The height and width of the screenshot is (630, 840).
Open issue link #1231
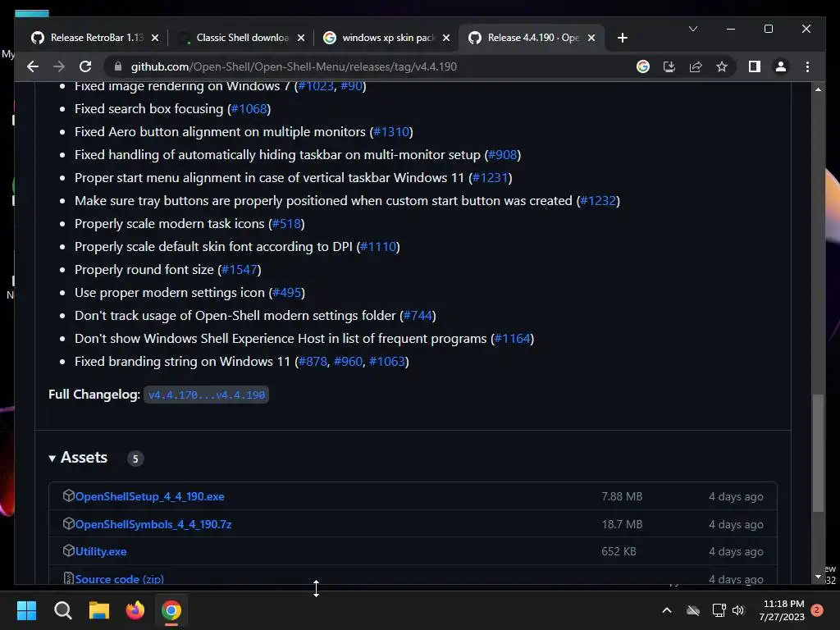(491, 178)
